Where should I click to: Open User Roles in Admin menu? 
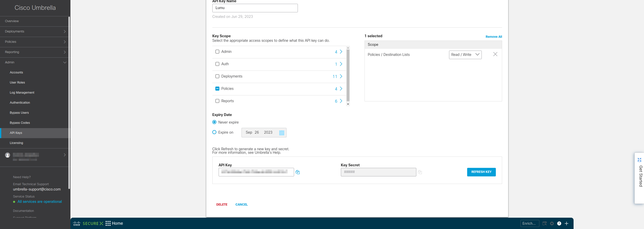pos(17,83)
